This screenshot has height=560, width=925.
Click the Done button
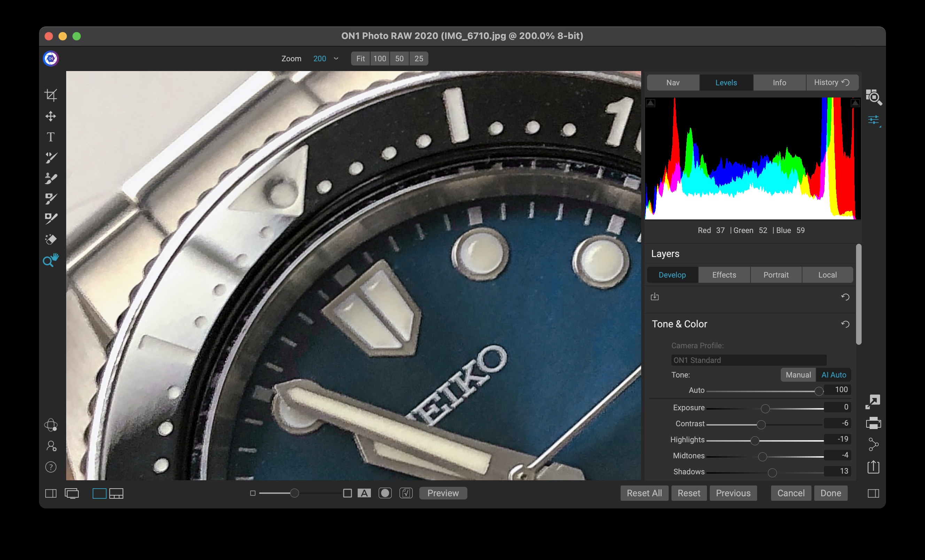coord(830,493)
